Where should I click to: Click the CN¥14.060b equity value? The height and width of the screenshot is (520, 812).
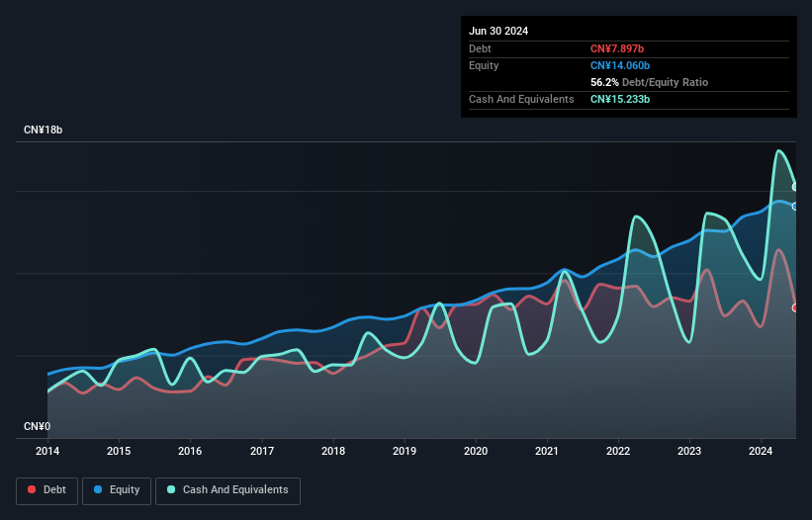click(620, 65)
